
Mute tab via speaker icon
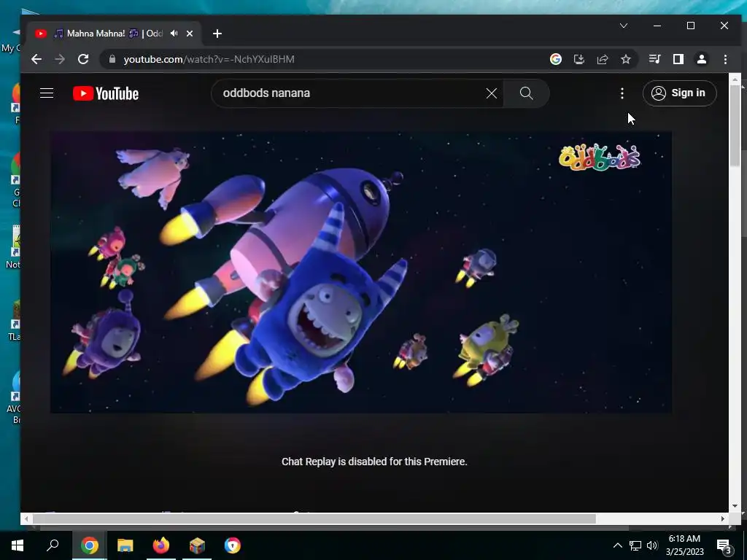pyautogui.click(x=174, y=34)
